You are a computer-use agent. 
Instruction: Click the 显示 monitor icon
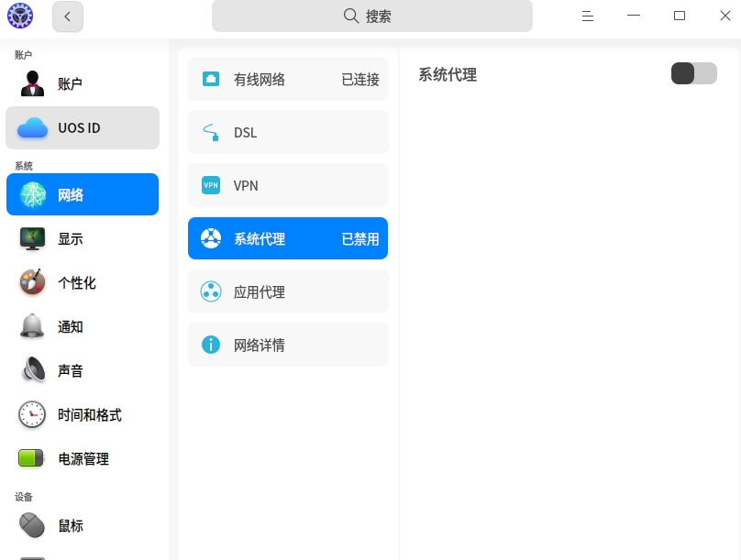32,239
